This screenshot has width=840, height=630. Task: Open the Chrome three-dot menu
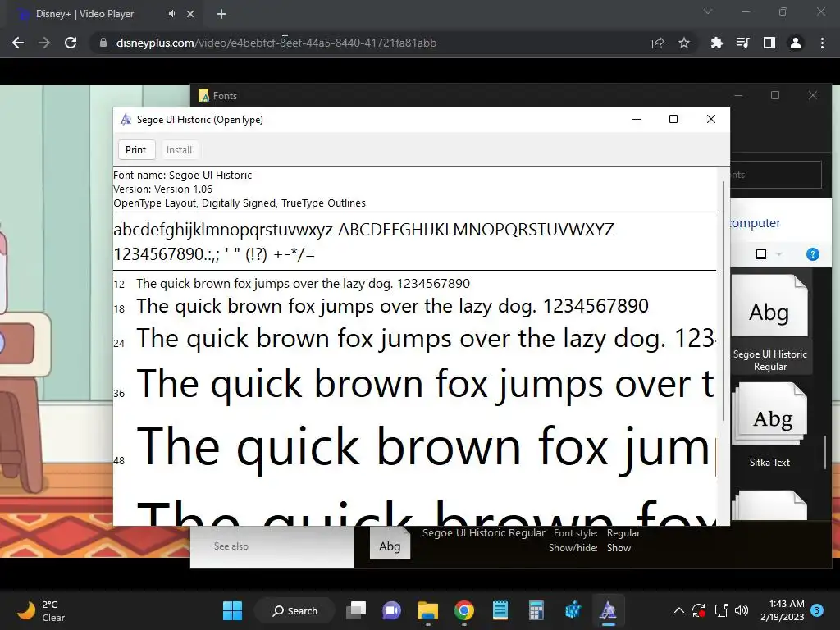point(822,43)
